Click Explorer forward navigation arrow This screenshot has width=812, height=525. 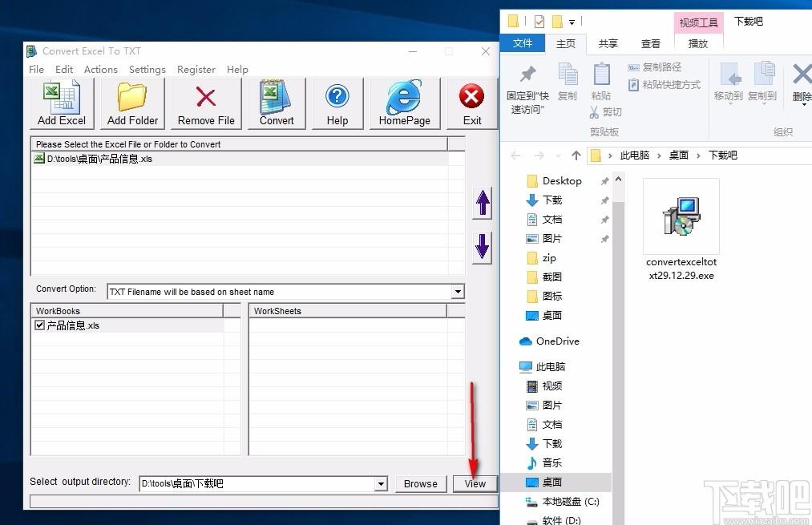[x=539, y=155]
